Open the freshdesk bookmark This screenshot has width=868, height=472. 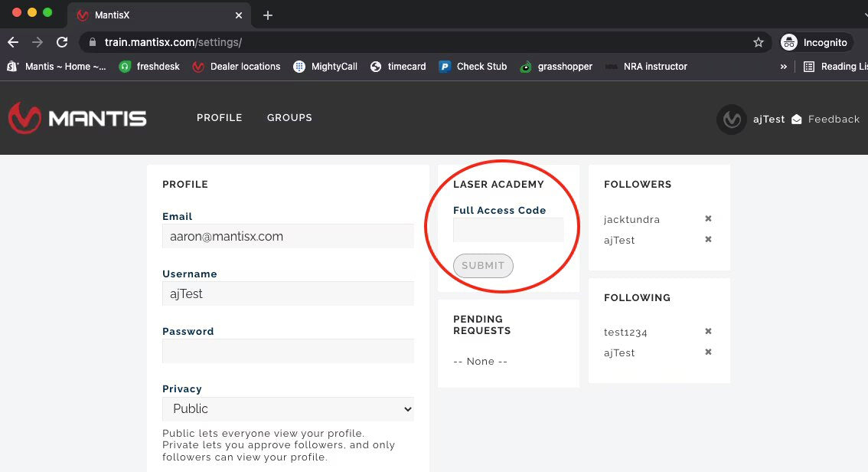click(149, 67)
